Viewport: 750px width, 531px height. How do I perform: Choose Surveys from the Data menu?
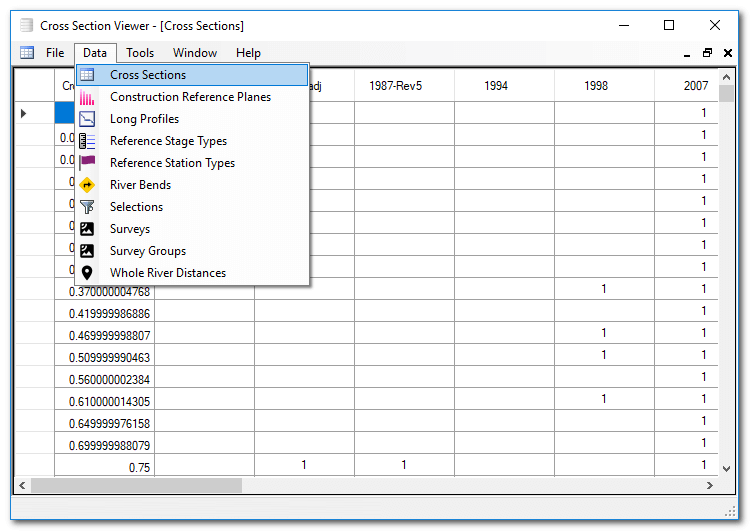coord(130,229)
